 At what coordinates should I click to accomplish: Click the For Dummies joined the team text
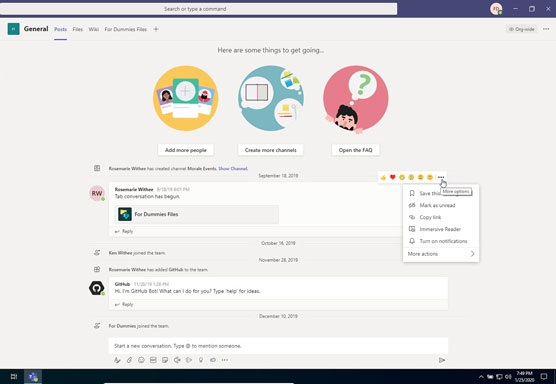pyautogui.click(x=139, y=326)
